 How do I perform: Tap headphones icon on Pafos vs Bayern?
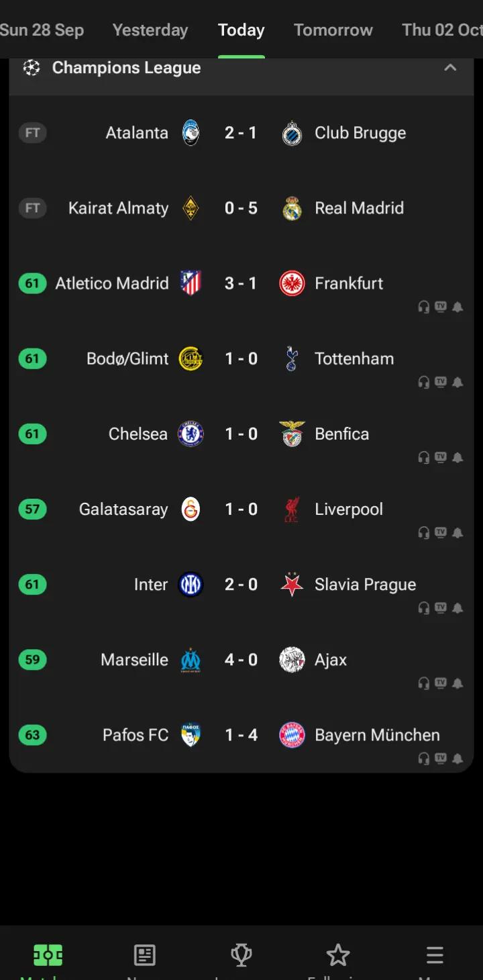(x=424, y=758)
